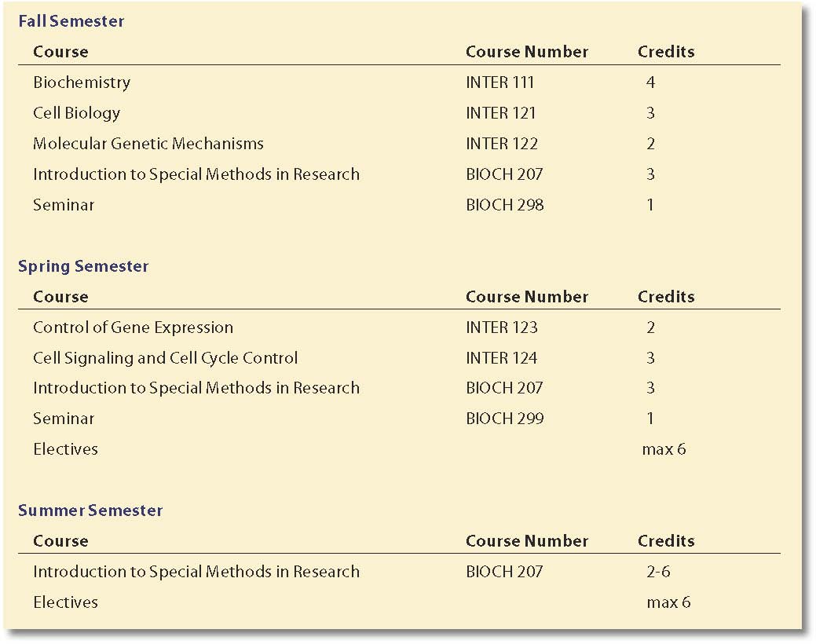The image size is (816, 644).
Task: Click the INTER 123 course number
Action: pos(502,327)
